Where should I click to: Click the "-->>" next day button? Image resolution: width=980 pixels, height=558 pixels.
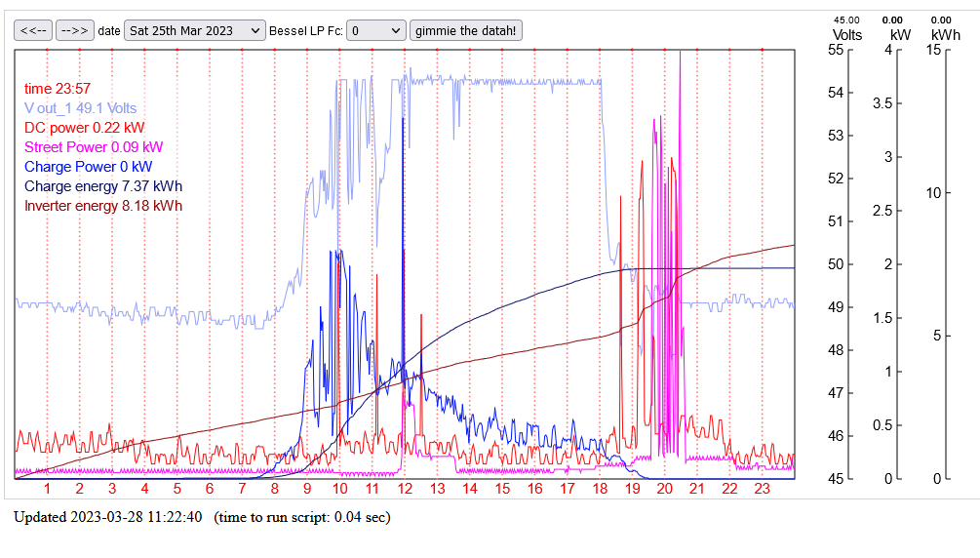[x=74, y=30]
